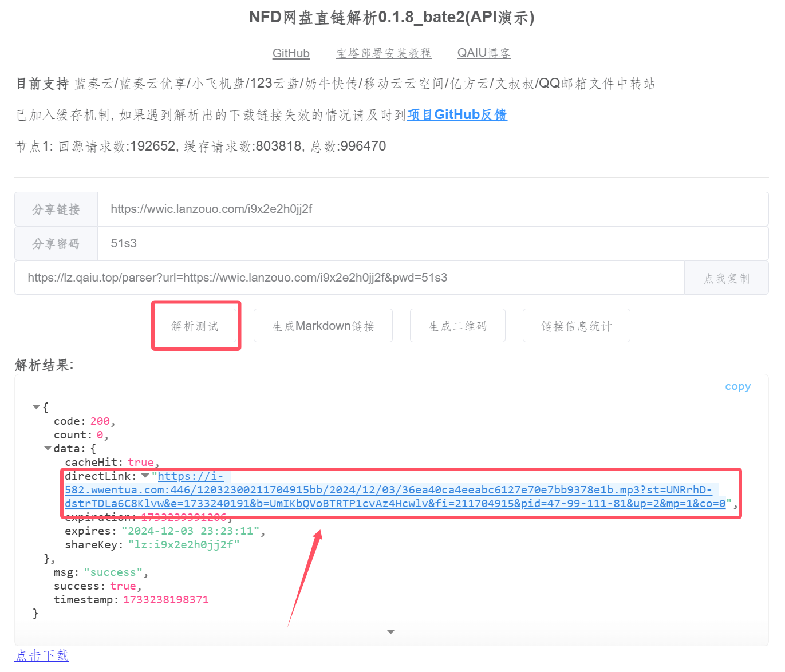The height and width of the screenshot is (672, 785).
Task: Open the 宝塔部署安装教程 tutorial link
Action: point(383,53)
